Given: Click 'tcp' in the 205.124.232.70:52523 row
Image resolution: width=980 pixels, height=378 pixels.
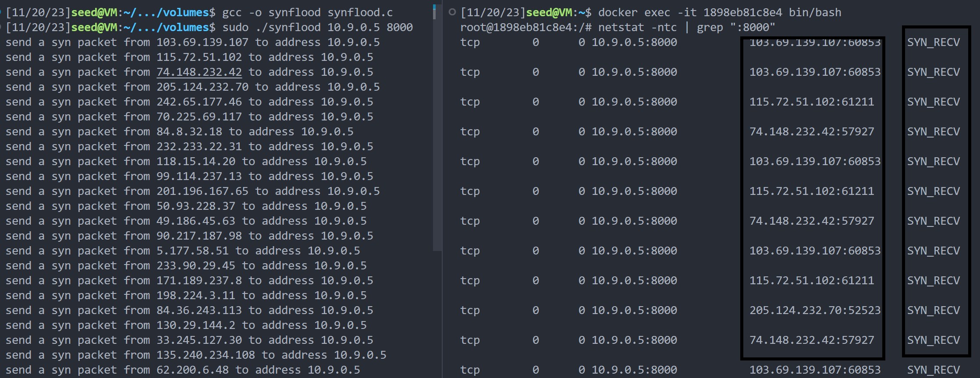Looking at the screenshot, I should click(x=470, y=310).
